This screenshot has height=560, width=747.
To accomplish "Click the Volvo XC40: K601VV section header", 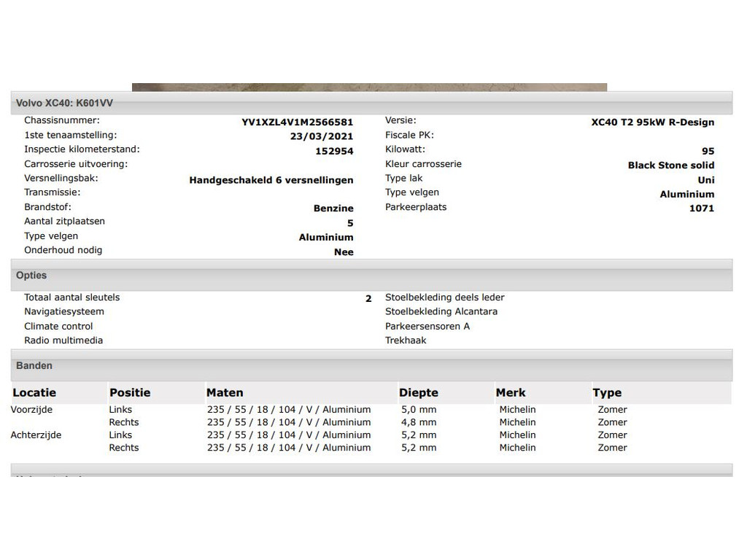I will pos(371,103).
